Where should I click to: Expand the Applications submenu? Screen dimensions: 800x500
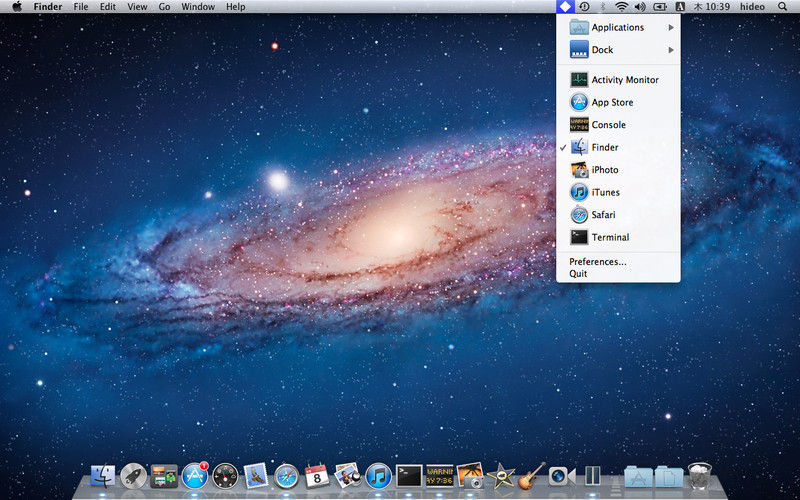618,28
